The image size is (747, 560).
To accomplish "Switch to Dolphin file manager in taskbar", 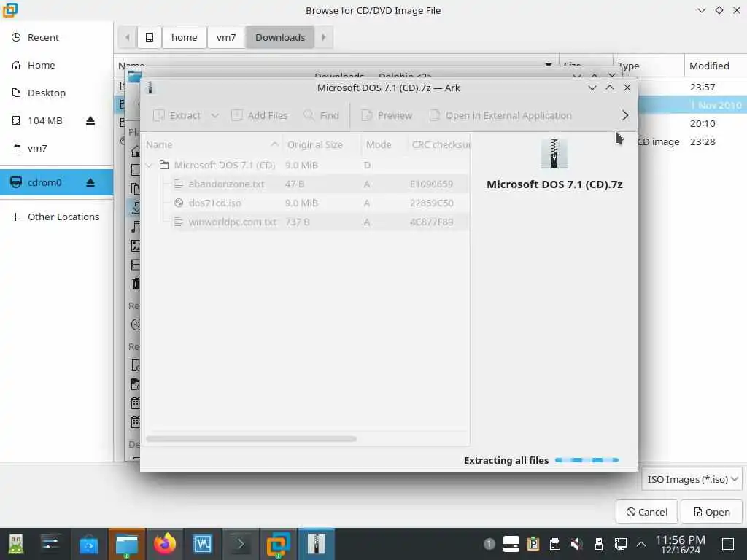I will [x=126, y=544].
